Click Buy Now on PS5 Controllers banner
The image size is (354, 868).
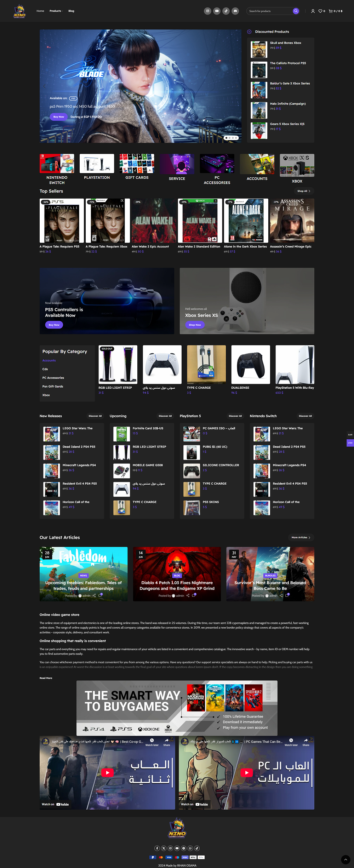[54, 325]
